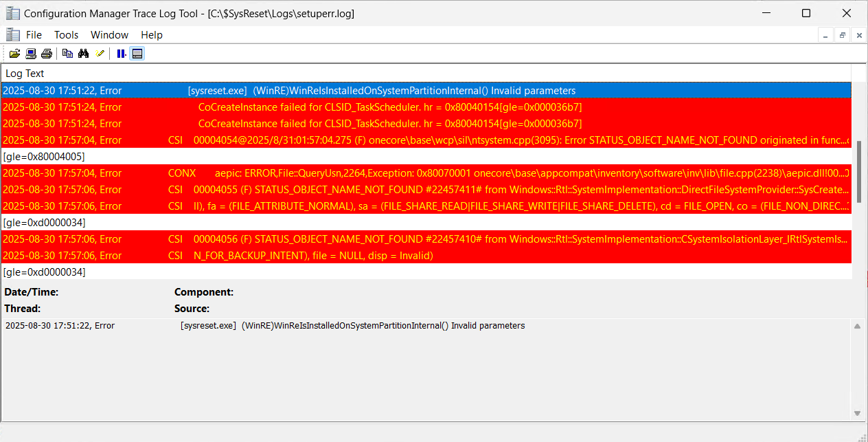Open the File menu

pos(34,35)
